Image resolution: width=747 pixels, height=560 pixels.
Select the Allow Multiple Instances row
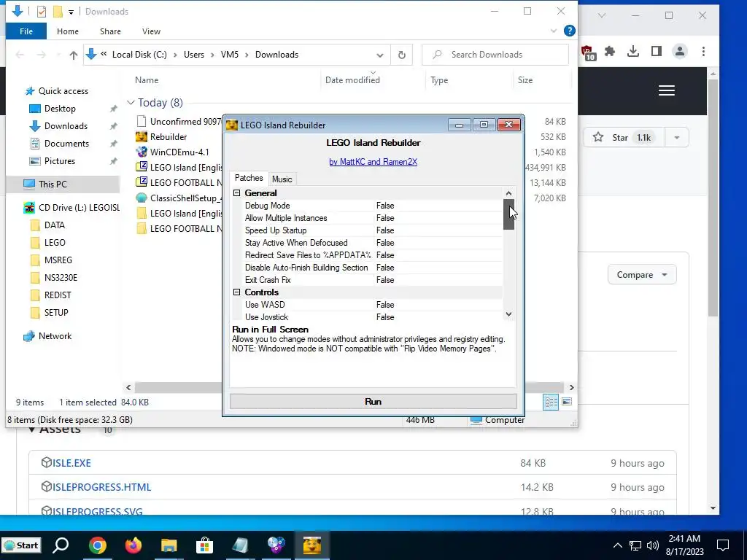[373, 218]
